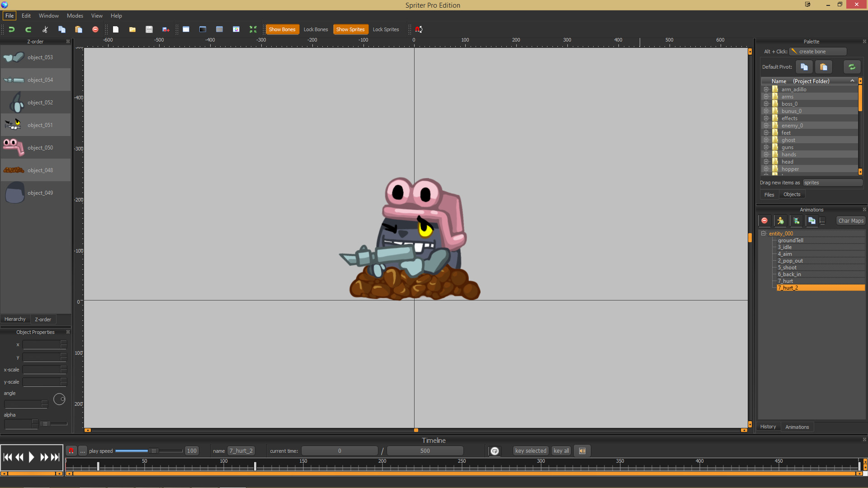Expand the hands folder in the Palette

766,154
